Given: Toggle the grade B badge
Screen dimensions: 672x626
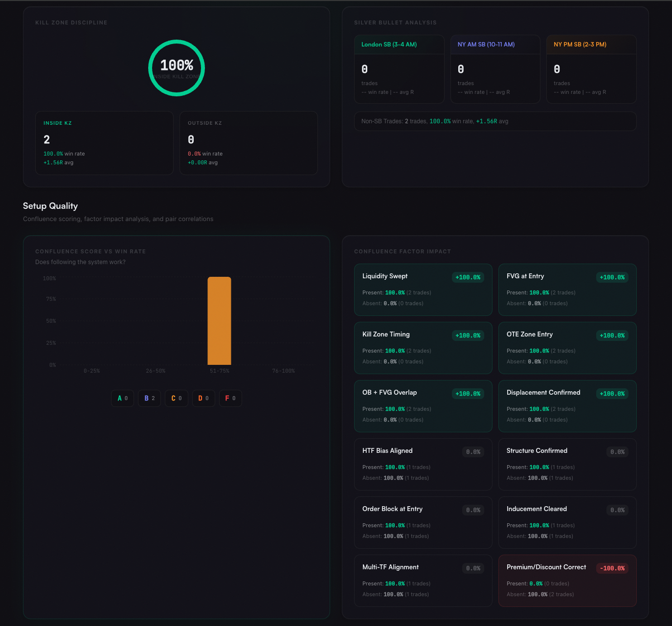Looking at the screenshot, I should click(149, 398).
